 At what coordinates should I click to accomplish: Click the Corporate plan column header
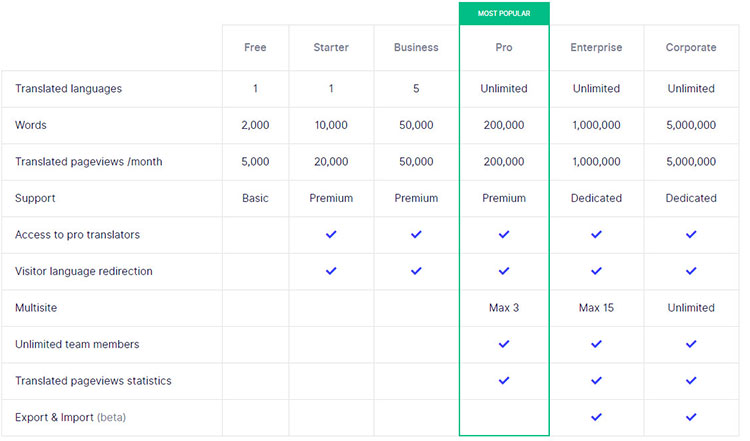tap(691, 47)
